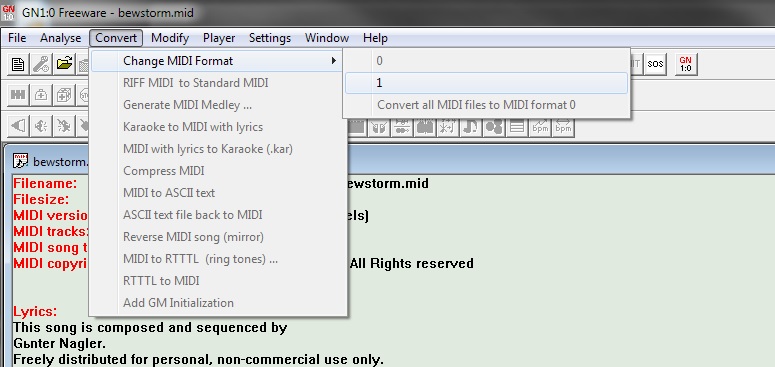This screenshot has height=367, width=775.
Task: Click the red Filename: label
Action: [45, 184]
